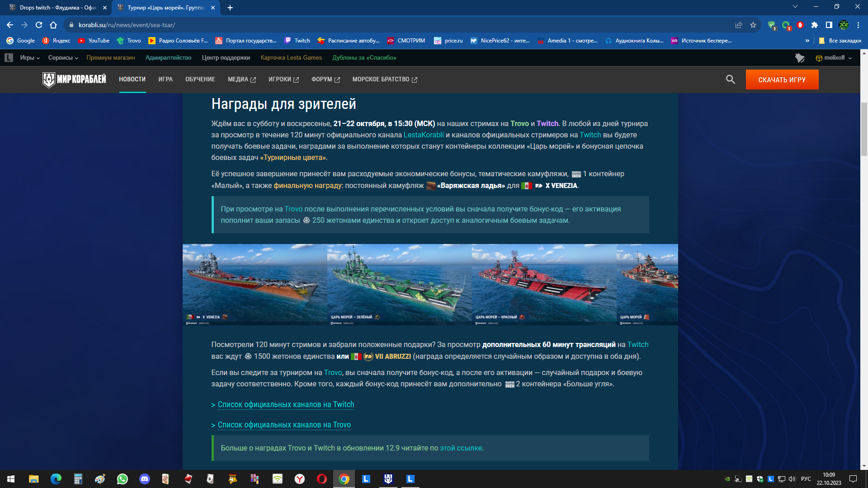Open browser home page icon
The height and width of the screenshot is (488, 868).
53,25
